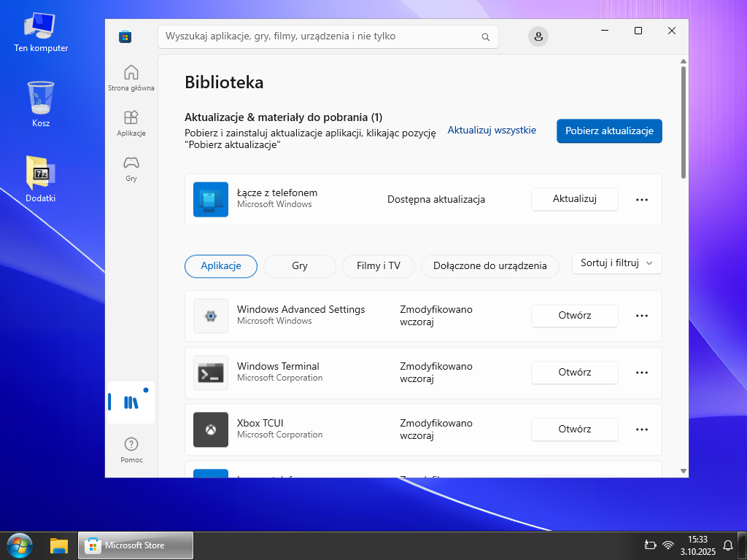Click the Aktualizuj wszystkie link
This screenshot has height=560, width=747.
pos(492,131)
